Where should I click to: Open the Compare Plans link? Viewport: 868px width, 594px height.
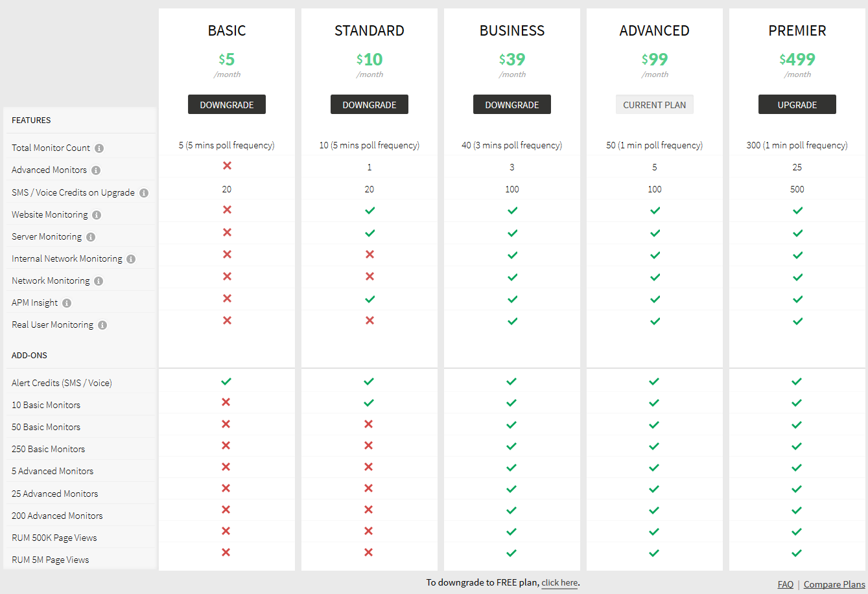click(834, 584)
